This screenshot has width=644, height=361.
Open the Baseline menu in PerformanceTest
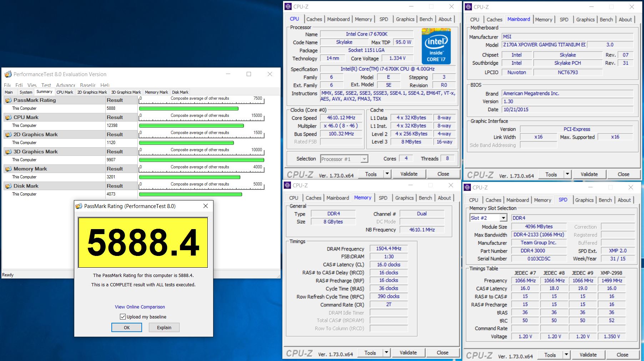pos(88,85)
